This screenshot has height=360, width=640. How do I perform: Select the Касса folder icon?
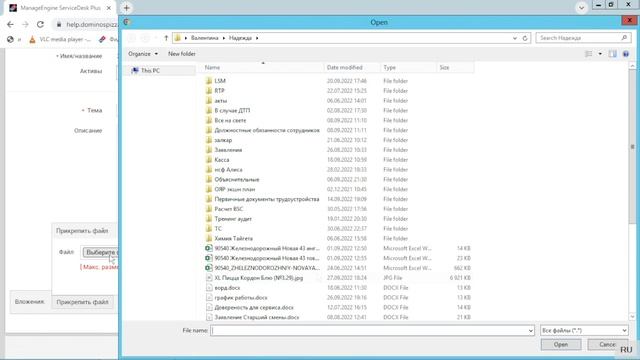(x=209, y=160)
